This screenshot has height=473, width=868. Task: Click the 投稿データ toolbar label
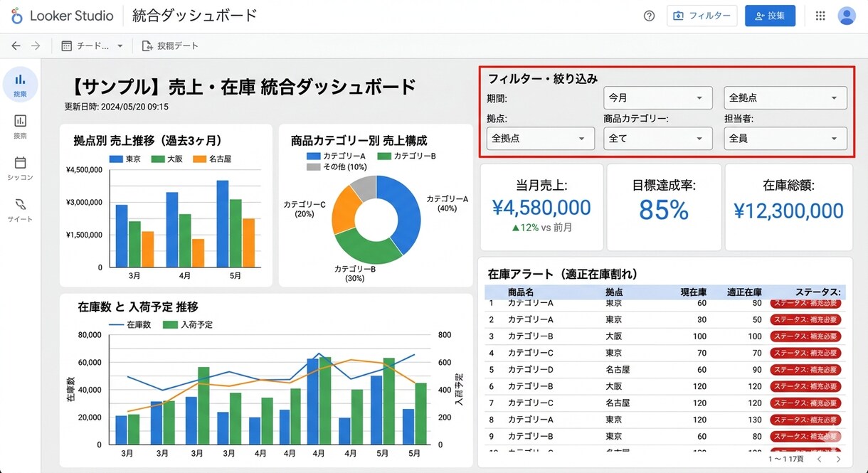178,46
